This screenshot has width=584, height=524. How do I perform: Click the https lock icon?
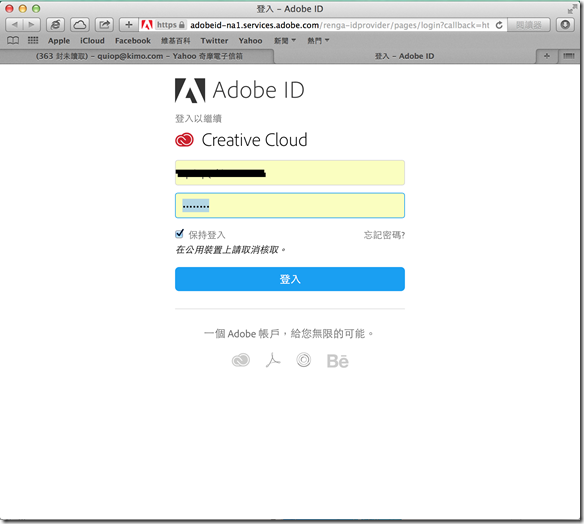(182, 25)
